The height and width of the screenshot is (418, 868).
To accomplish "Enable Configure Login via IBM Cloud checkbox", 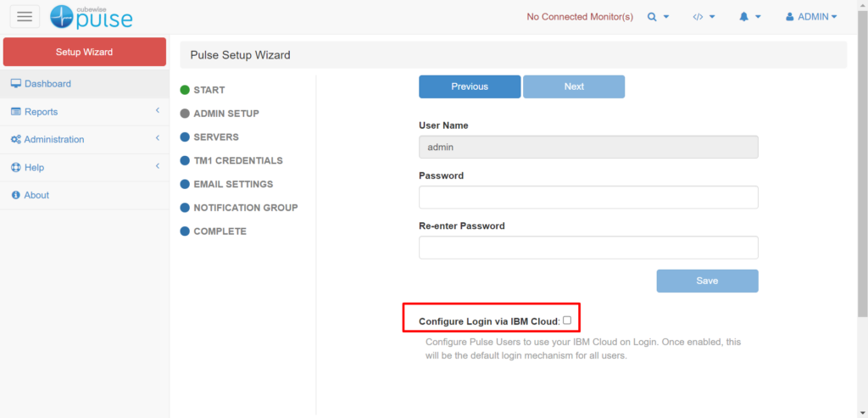I will 567,320.
